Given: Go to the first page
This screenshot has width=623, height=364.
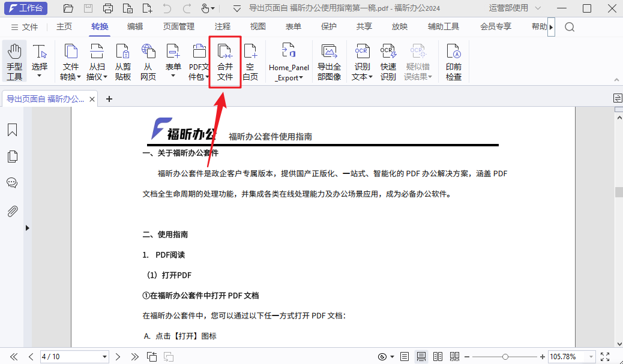Looking at the screenshot, I should point(14,357).
